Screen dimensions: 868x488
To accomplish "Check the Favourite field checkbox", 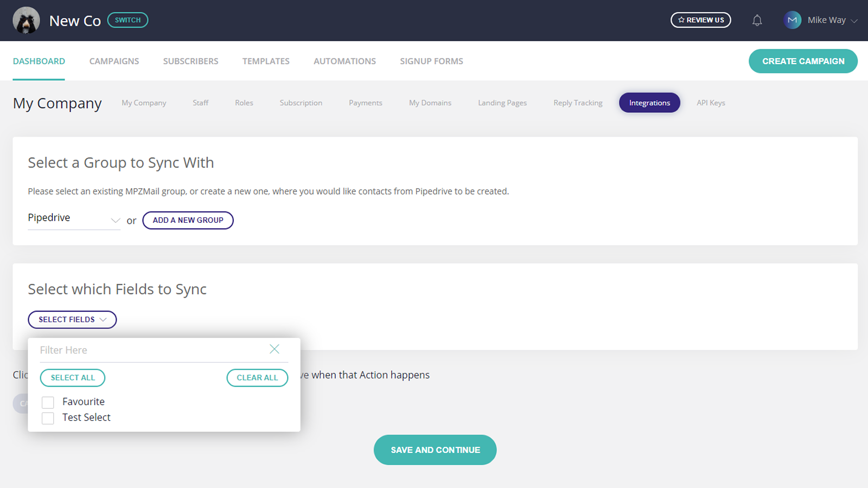I will pos(48,402).
